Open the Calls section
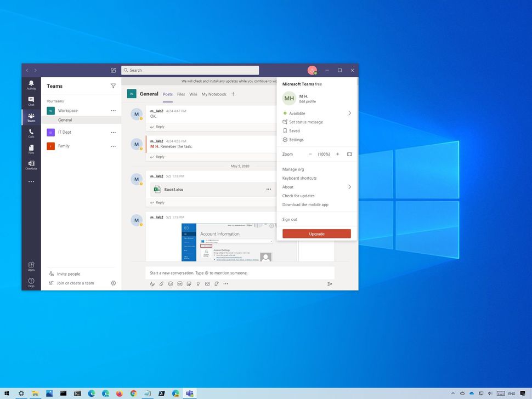Image resolution: width=532 pixels, height=399 pixels. pyautogui.click(x=31, y=133)
